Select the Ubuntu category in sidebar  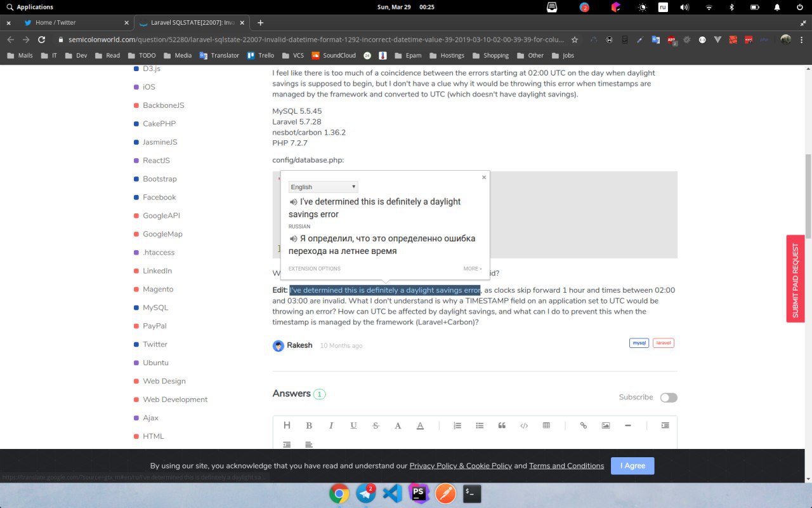click(155, 363)
